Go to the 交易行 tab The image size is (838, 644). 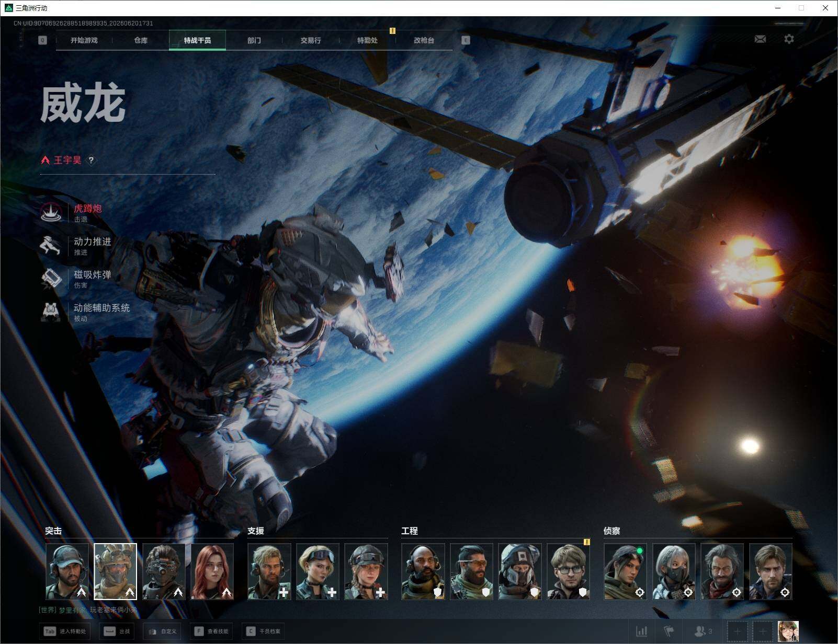point(311,40)
